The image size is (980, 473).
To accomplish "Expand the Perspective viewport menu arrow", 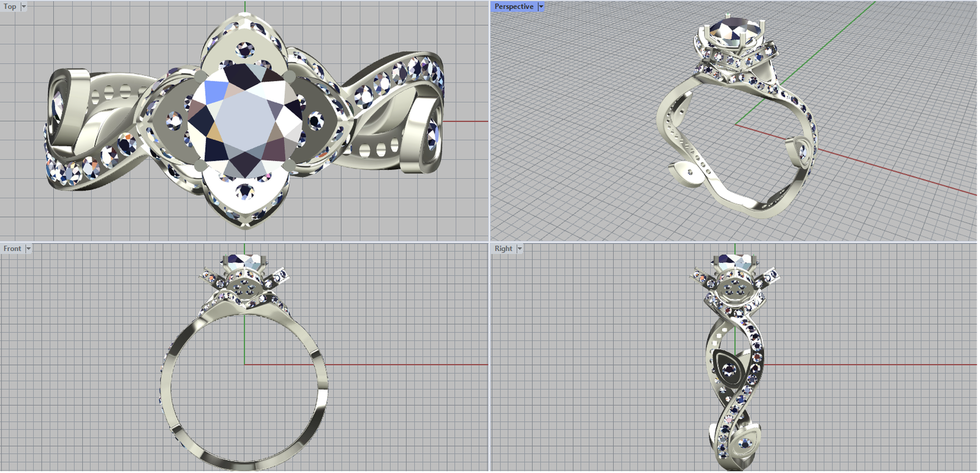I will click(x=541, y=7).
